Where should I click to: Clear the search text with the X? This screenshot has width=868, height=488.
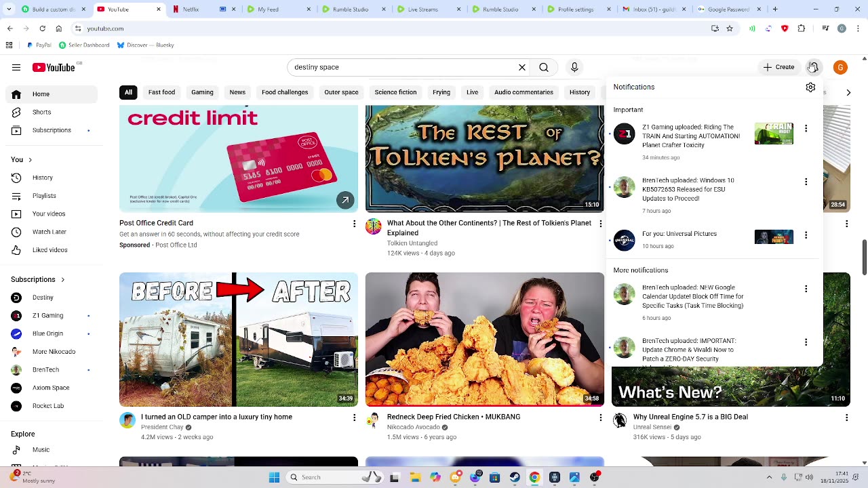[522, 67]
